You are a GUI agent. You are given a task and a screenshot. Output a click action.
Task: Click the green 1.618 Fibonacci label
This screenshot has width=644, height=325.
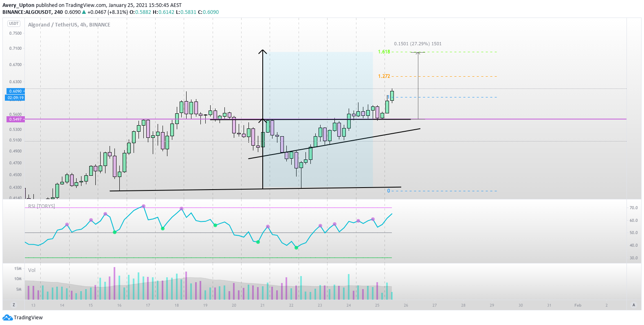tap(384, 52)
